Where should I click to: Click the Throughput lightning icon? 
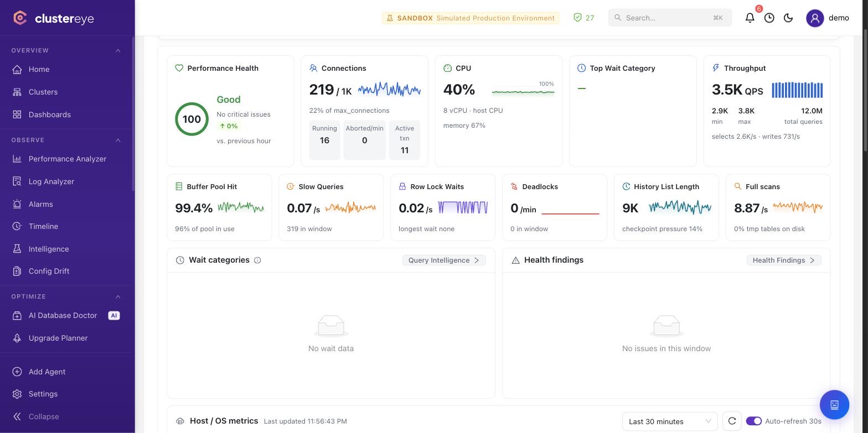716,68
